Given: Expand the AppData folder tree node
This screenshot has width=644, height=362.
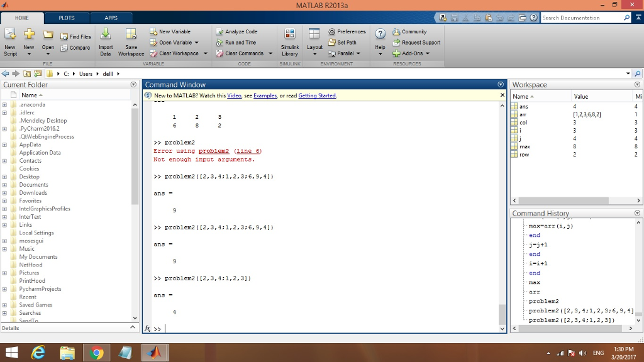Looking at the screenshot, I should coord(4,145).
